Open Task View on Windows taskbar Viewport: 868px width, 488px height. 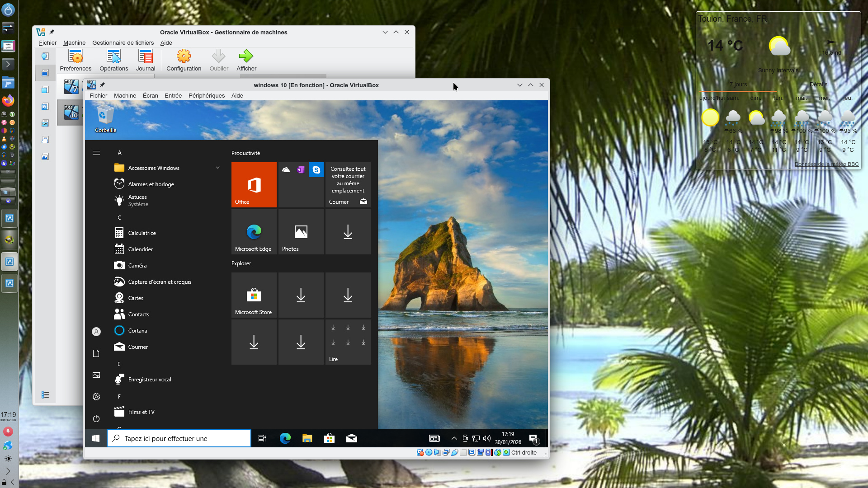pos(262,438)
